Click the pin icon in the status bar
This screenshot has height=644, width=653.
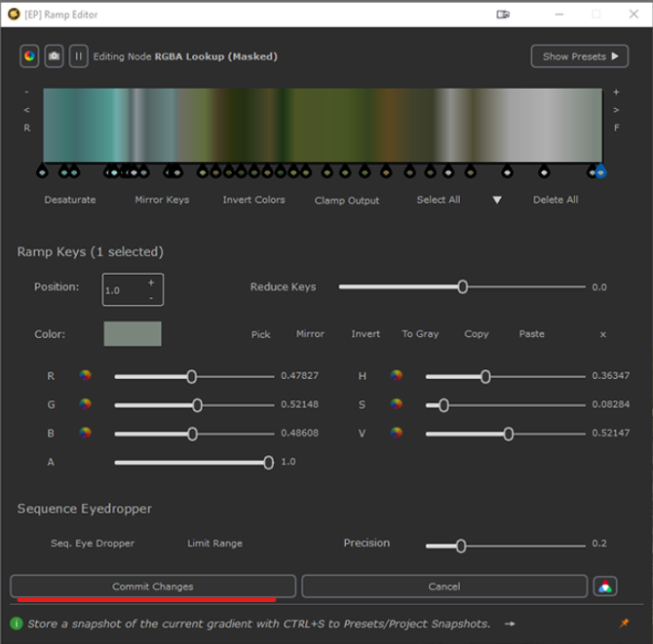pos(624,624)
